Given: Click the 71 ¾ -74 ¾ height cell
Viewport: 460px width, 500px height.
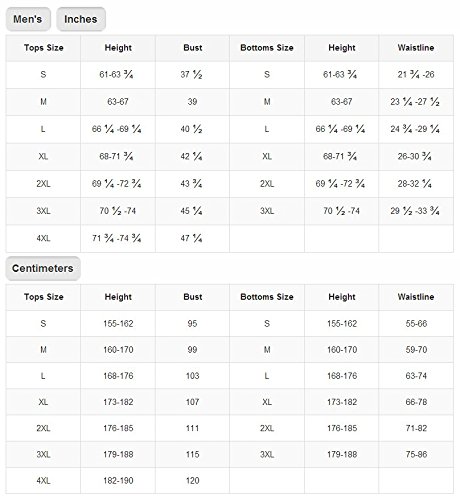Looking at the screenshot, I should point(118,238).
